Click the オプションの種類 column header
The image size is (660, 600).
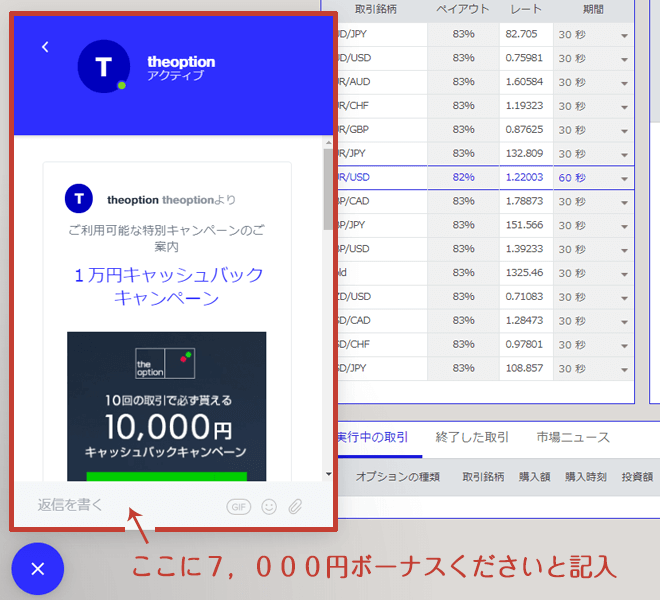point(398,477)
